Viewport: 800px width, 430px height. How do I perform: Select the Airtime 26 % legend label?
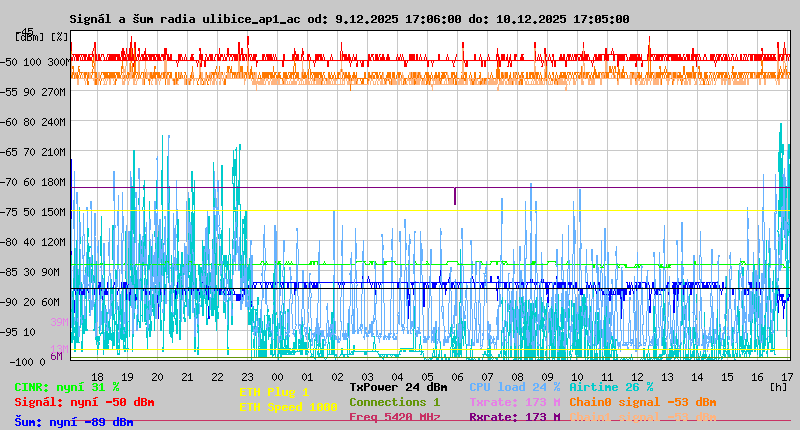pyautogui.click(x=611, y=387)
